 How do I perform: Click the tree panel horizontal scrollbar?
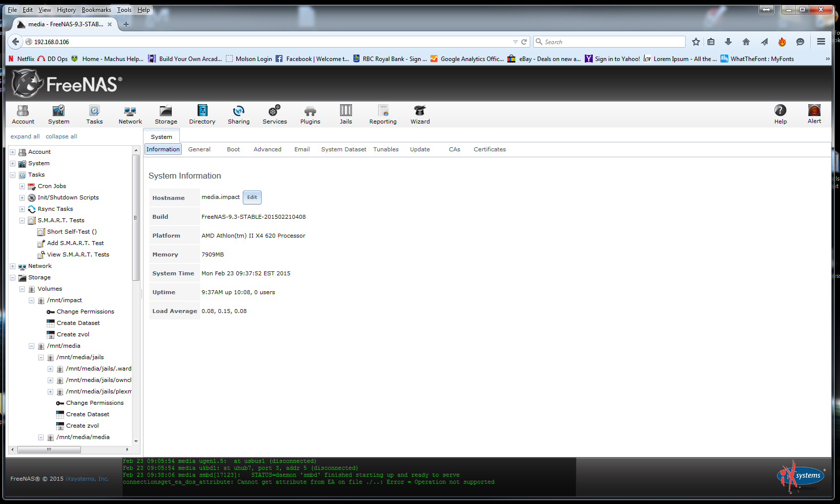[x=49, y=449]
